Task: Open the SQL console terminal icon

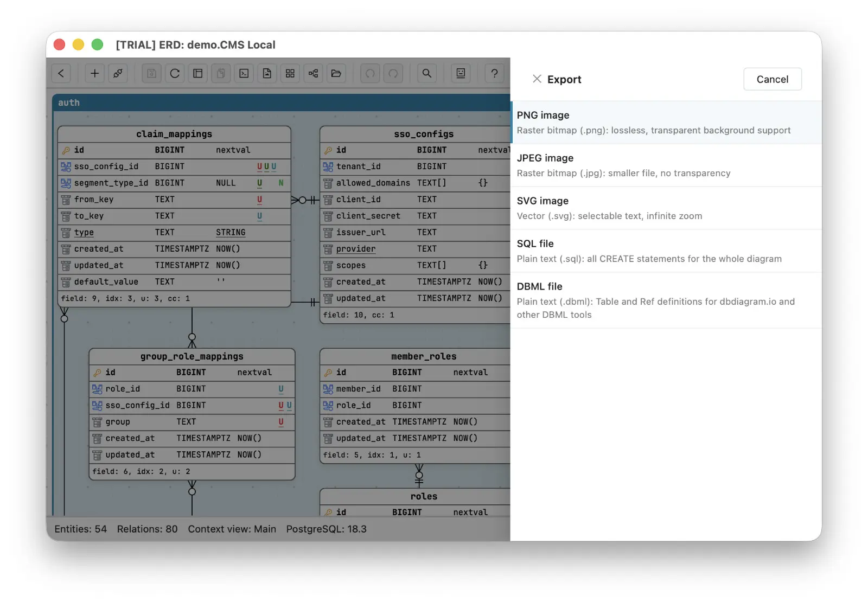Action: click(x=244, y=73)
